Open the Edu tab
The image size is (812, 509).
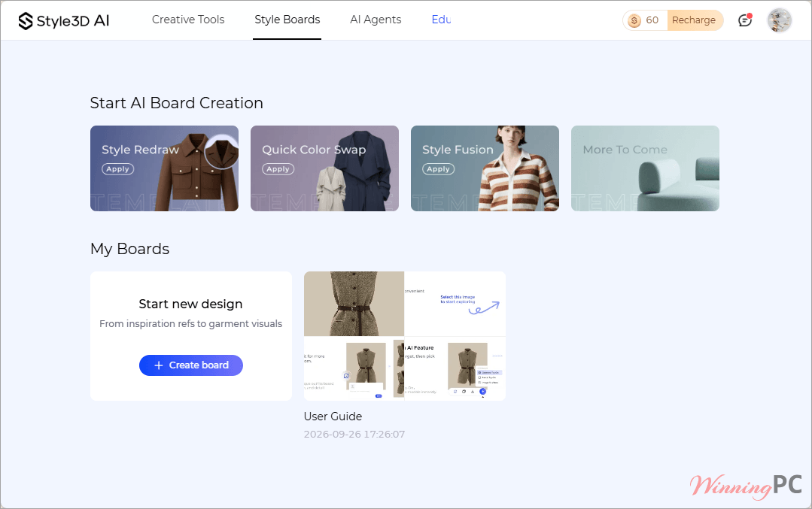pos(441,20)
